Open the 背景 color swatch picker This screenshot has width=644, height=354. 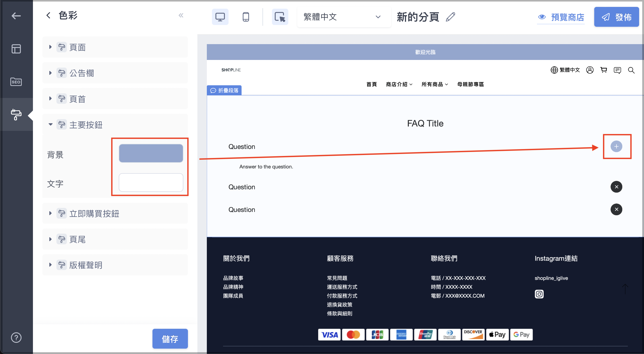click(151, 153)
